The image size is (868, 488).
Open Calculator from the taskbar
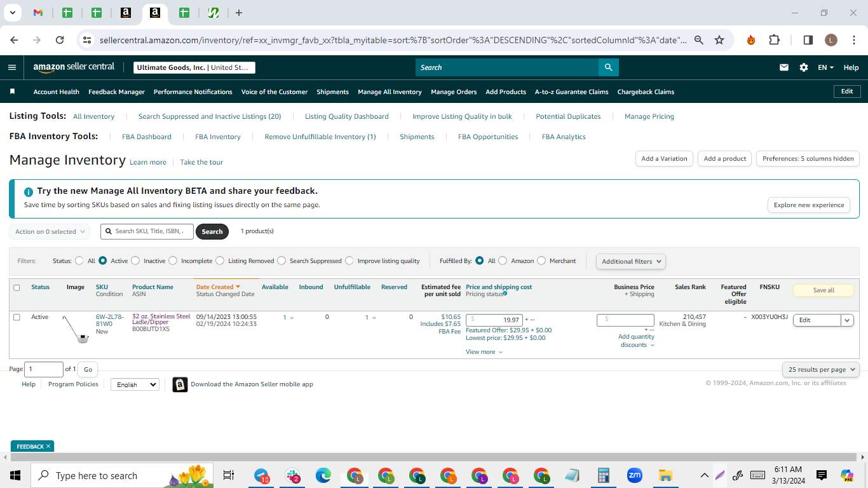(603, 475)
